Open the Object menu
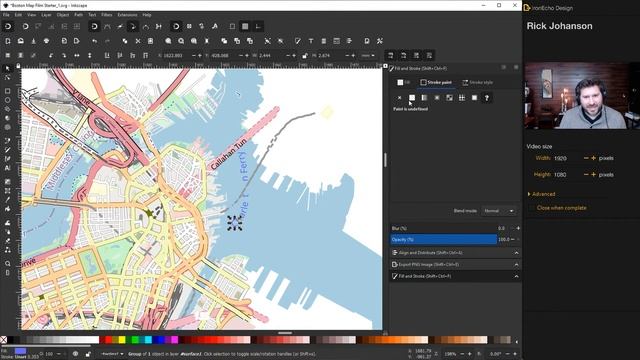 click(63, 15)
